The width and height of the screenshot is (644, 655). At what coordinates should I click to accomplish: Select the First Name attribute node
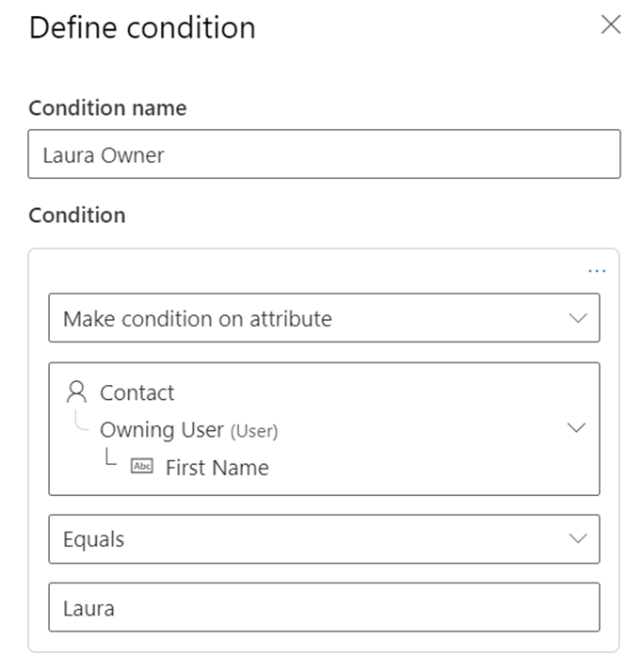coord(217,468)
